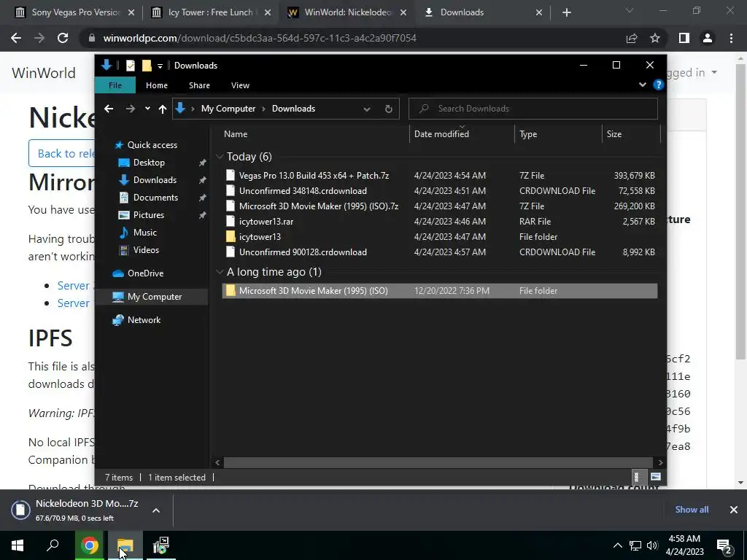747x560 pixels.
Task: Open Chrome profile icon
Action: [708, 38]
